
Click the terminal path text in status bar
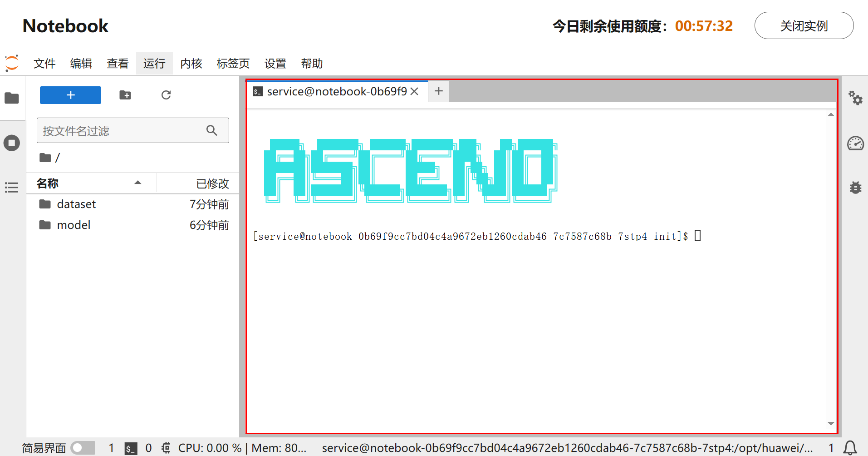coord(567,448)
